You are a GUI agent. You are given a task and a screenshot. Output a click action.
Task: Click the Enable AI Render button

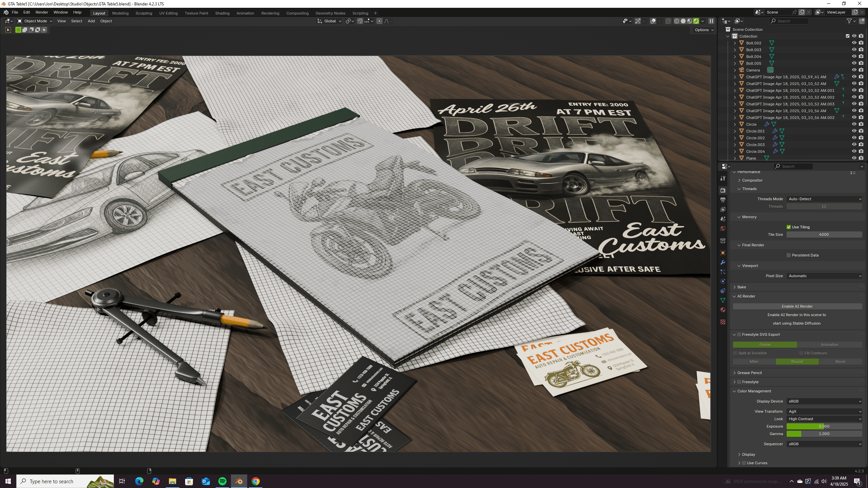(x=797, y=306)
